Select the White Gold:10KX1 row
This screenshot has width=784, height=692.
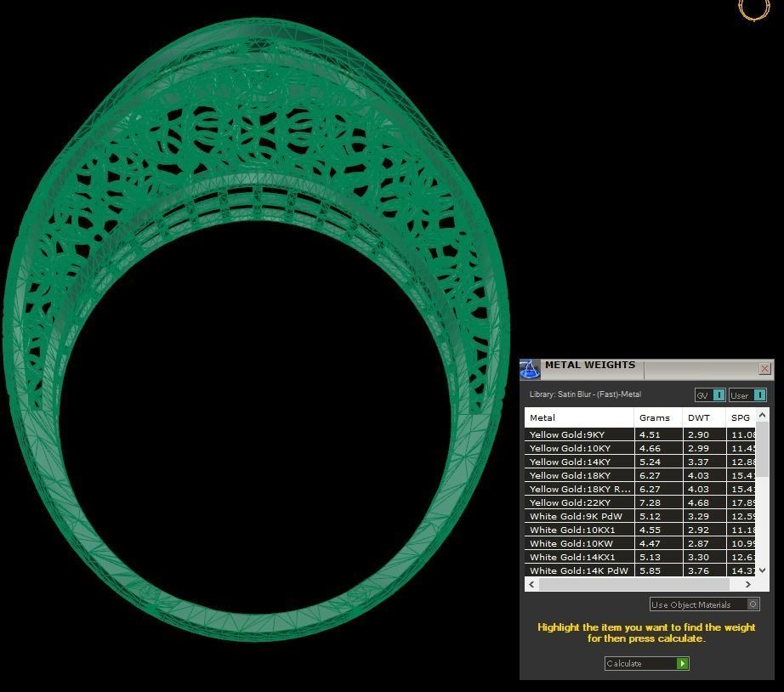coord(640,530)
